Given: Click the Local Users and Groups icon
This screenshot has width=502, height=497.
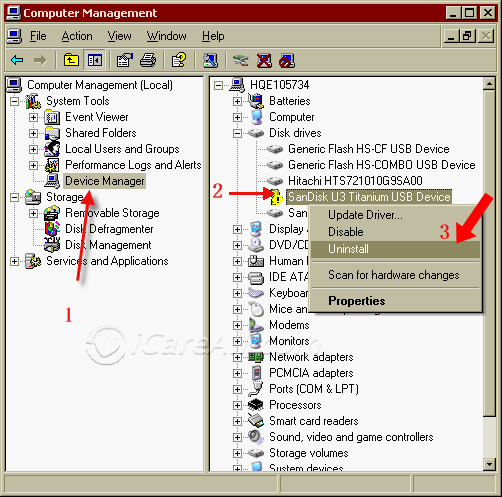Looking at the screenshot, I should pos(52,149).
